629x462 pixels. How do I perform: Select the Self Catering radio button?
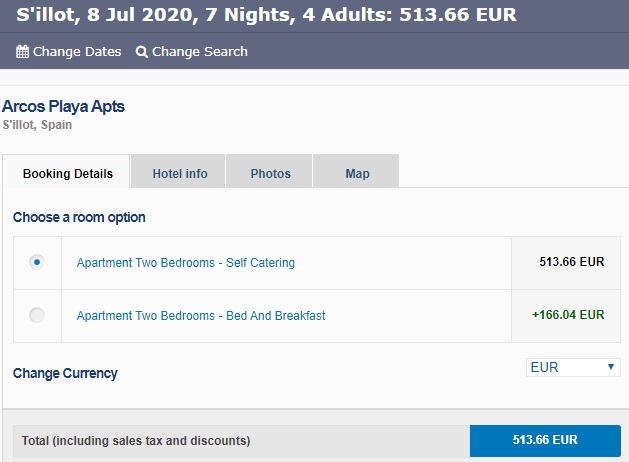click(x=37, y=262)
